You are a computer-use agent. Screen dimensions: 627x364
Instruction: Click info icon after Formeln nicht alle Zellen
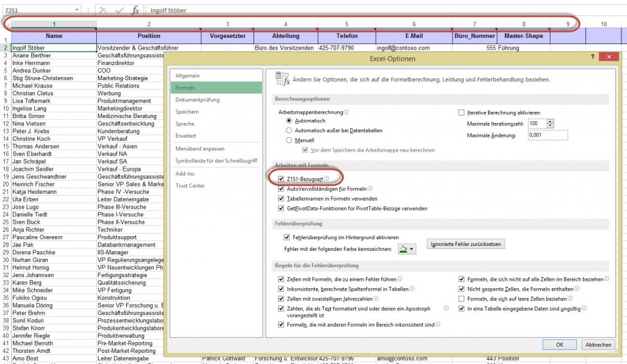coord(607,279)
